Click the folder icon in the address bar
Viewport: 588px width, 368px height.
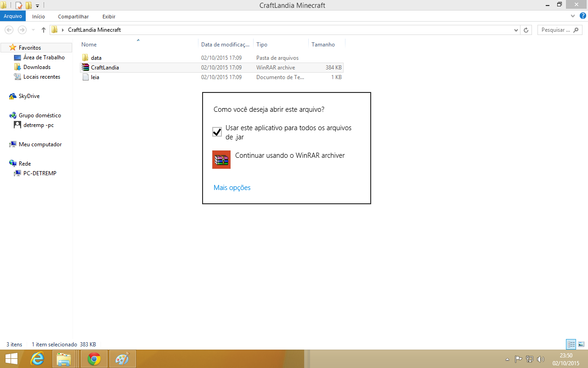pyautogui.click(x=55, y=30)
